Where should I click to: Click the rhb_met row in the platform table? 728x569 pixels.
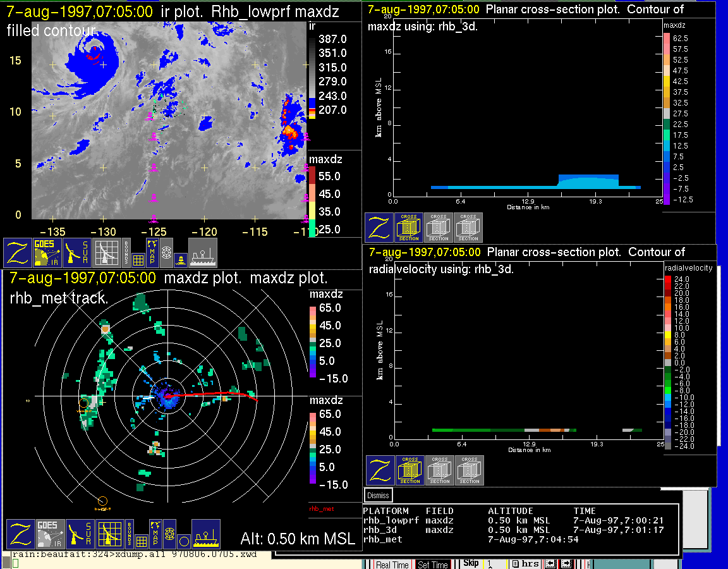pyautogui.click(x=471, y=539)
